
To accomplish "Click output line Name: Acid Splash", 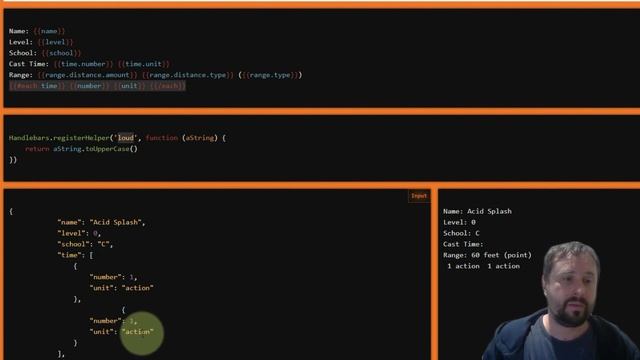I will point(477,211).
